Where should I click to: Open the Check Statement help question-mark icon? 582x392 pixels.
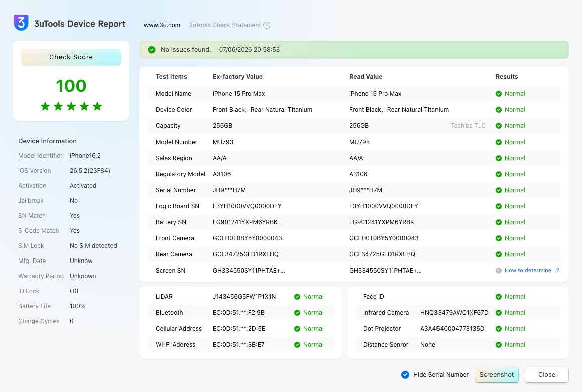tap(267, 25)
